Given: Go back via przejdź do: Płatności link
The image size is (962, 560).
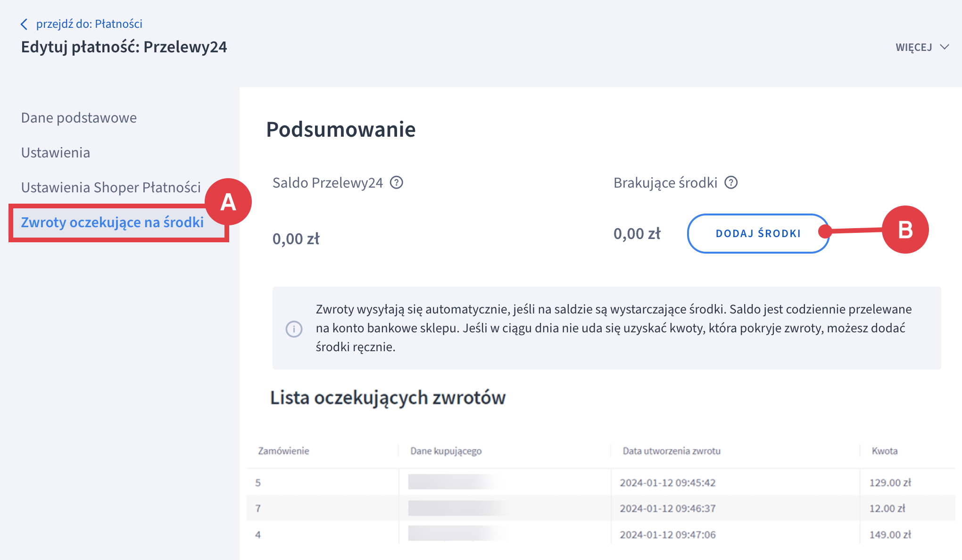Looking at the screenshot, I should (89, 24).
